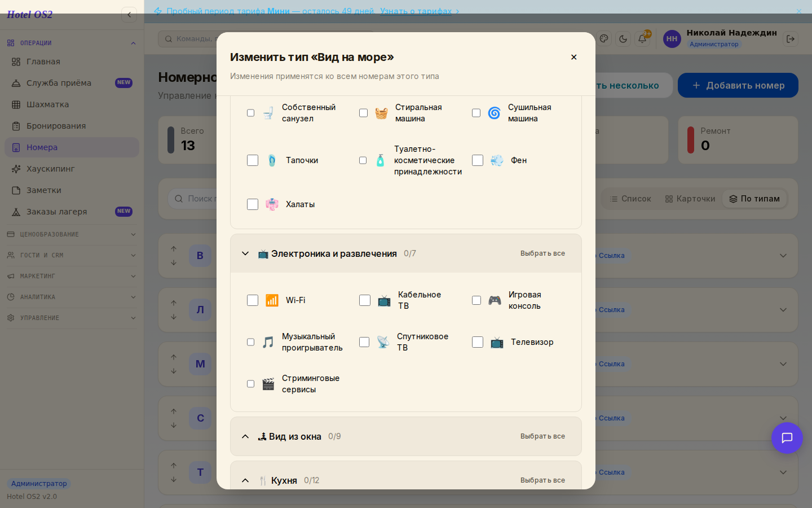
Task: Open notifications bell
Action: (642, 39)
